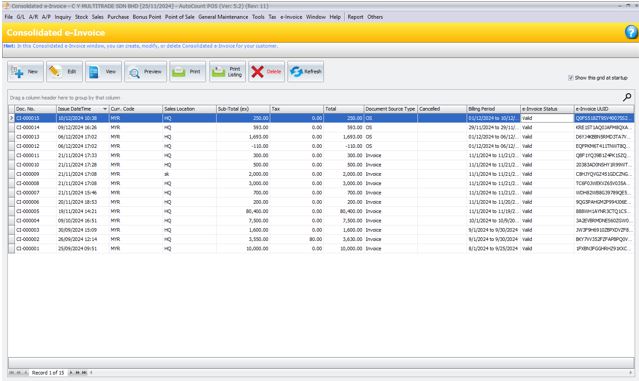Open the e-Invoice menu
The height and width of the screenshot is (381, 639).
coord(291,17)
